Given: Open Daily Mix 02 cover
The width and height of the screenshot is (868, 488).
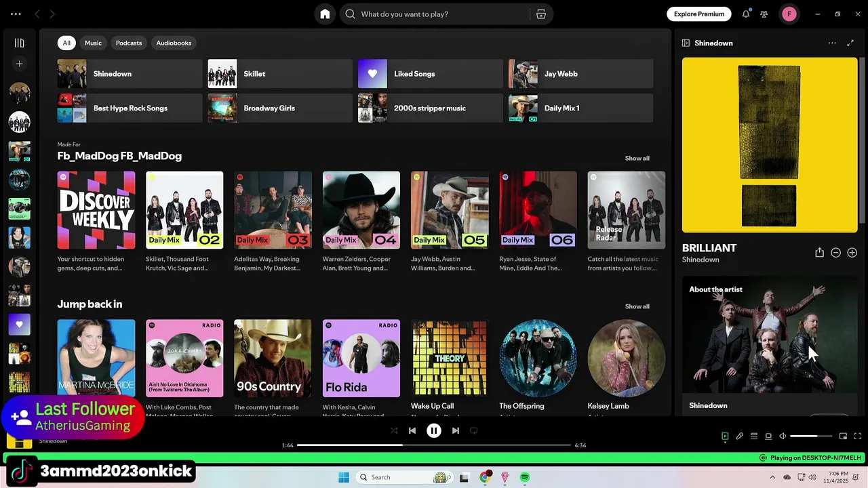Looking at the screenshot, I should point(184,210).
